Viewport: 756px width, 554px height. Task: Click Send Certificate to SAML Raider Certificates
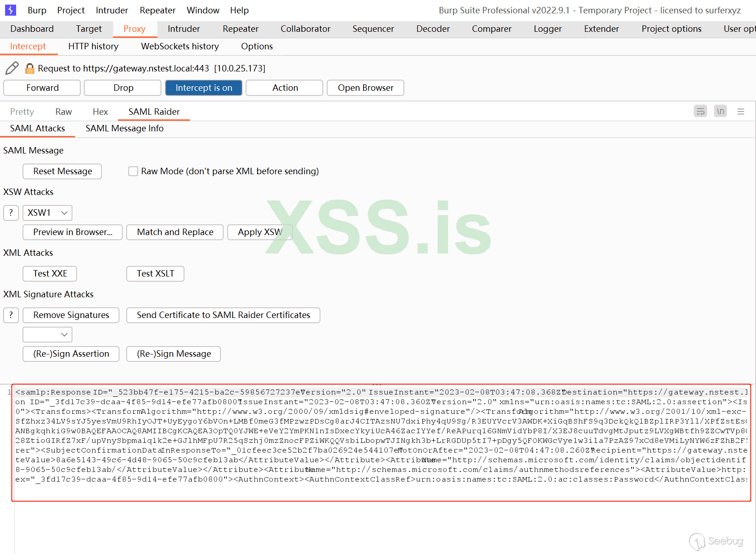224,315
